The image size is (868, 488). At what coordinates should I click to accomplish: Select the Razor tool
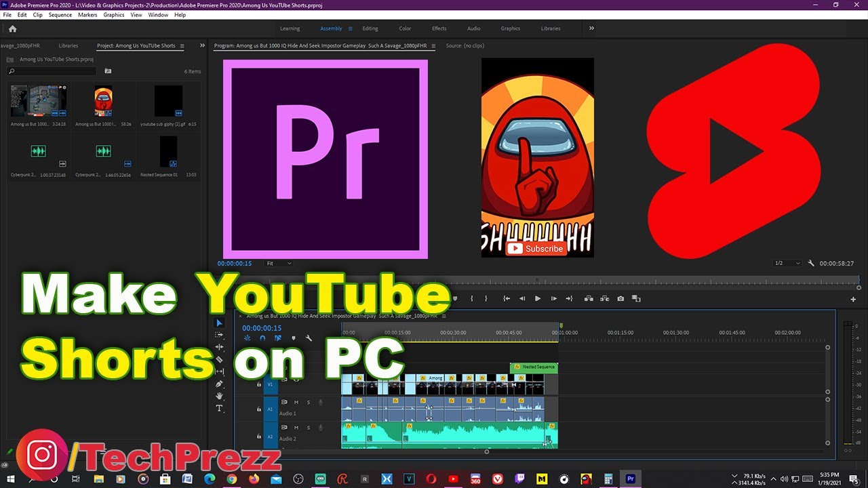(219, 359)
